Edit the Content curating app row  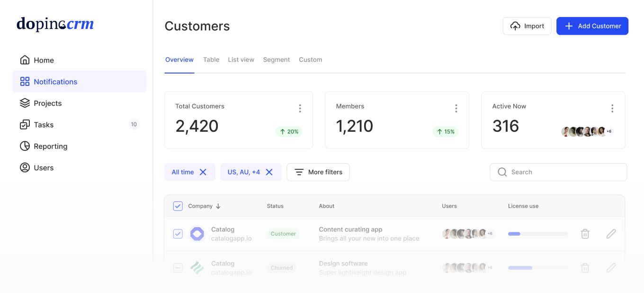pos(611,234)
